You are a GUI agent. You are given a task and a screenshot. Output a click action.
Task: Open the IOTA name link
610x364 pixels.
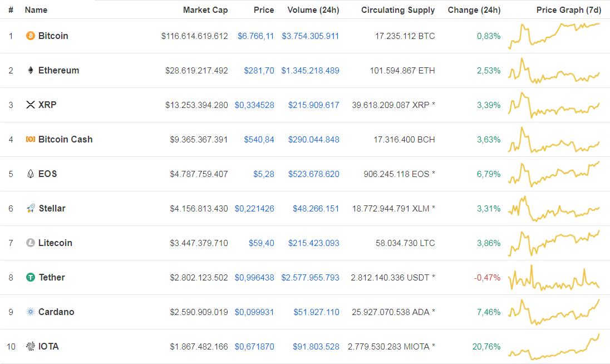48,346
